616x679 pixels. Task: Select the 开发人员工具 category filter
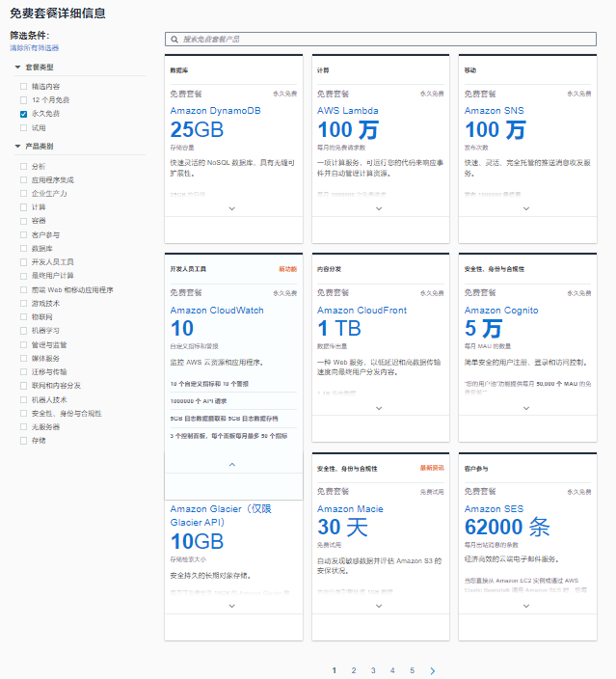click(x=24, y=262)
